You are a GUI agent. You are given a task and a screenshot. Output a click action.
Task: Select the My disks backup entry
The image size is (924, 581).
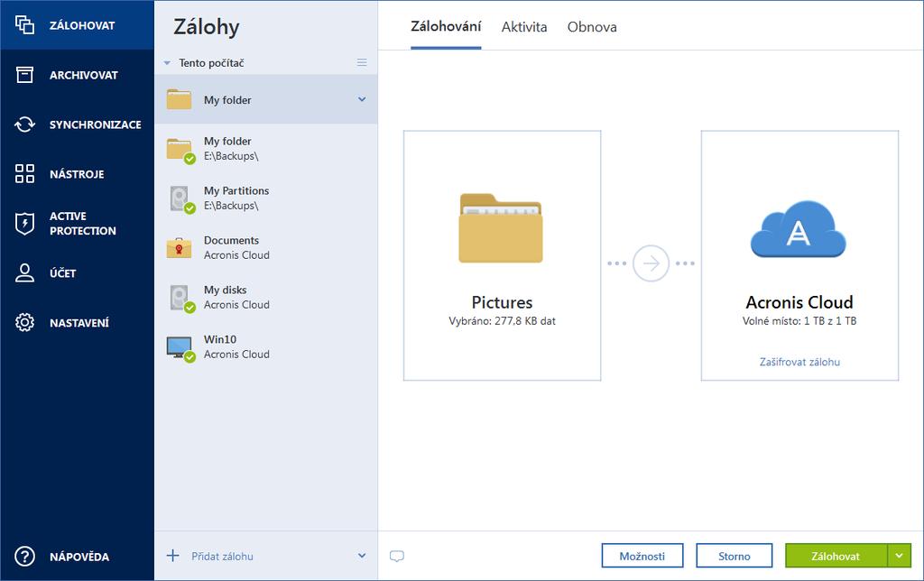pyautogui.click(x=266, y=298)
